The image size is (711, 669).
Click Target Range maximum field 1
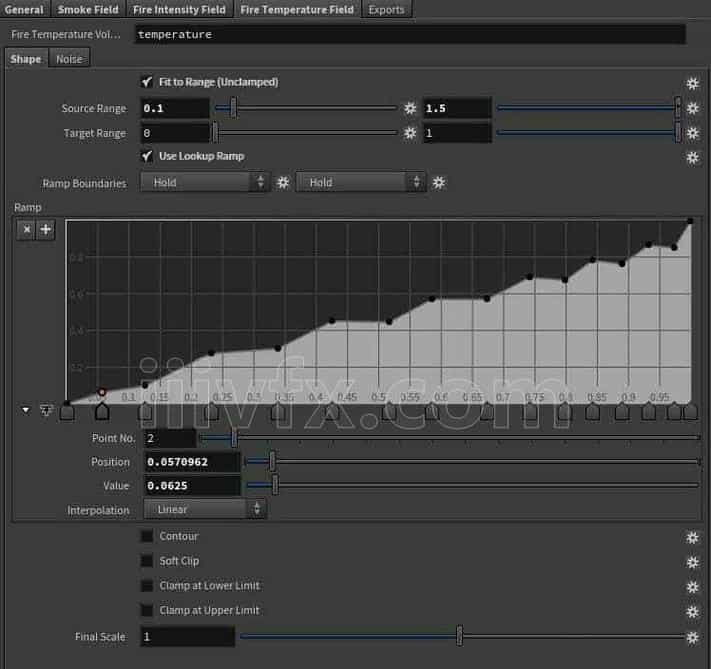tap(457, 133)
